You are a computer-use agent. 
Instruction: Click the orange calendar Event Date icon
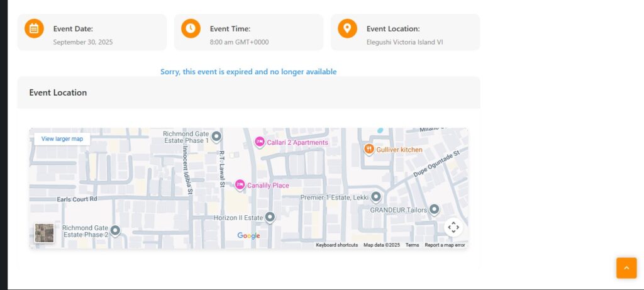click(x=34, y=28)
